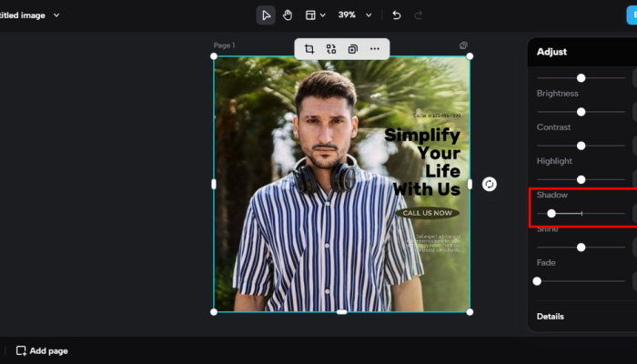Click the duplicate page icon above canvas
This screenshot has width=637, height=364.
tap(463, 45)
